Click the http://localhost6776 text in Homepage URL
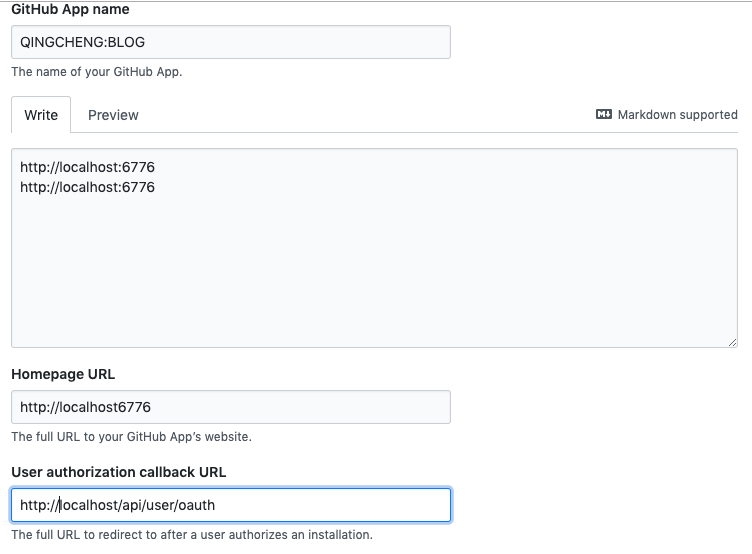The height and width of the screenshot is (554, 752). [85, 407]
